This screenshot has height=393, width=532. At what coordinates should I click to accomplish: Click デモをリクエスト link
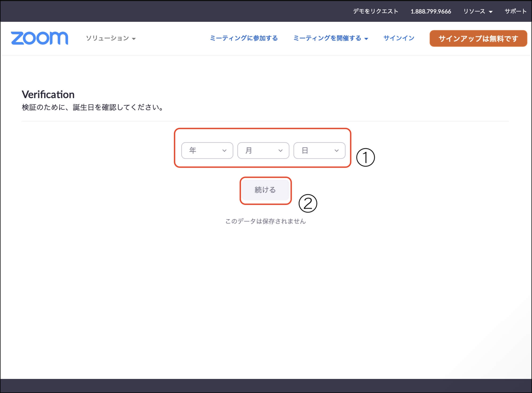click(375, 11)
